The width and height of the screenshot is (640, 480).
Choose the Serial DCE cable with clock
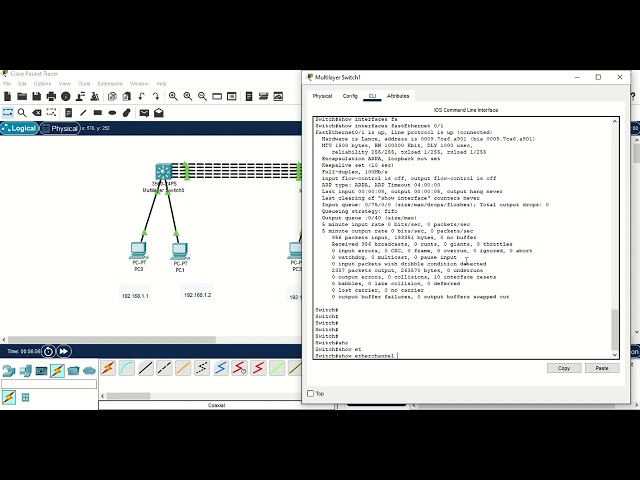[240, 368]
